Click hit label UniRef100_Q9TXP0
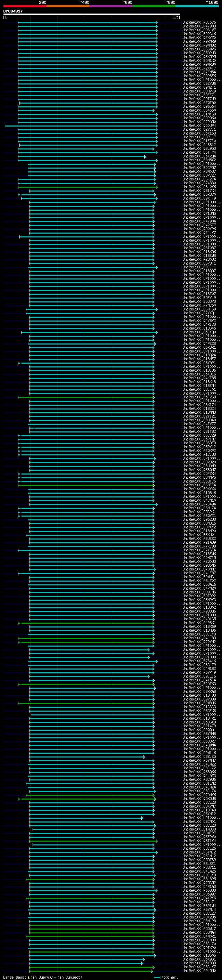Viewport: 222px width, 980px height. point(199,948)
